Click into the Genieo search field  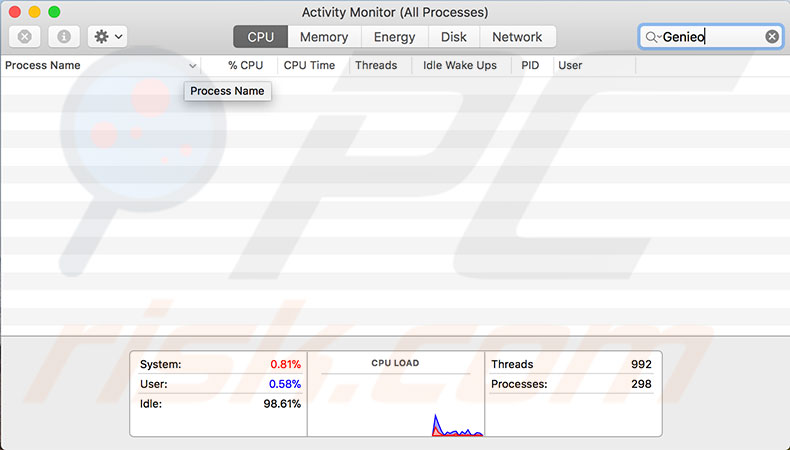[x=710, y=36]
